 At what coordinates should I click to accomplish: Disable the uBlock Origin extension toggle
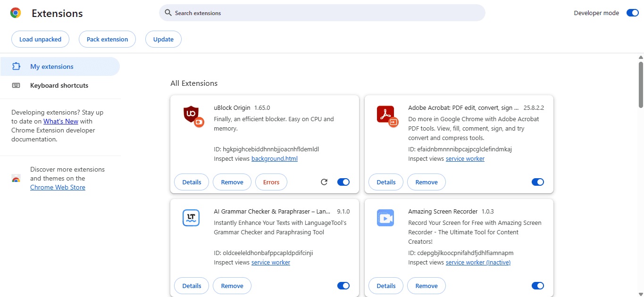tap(343, 182)
